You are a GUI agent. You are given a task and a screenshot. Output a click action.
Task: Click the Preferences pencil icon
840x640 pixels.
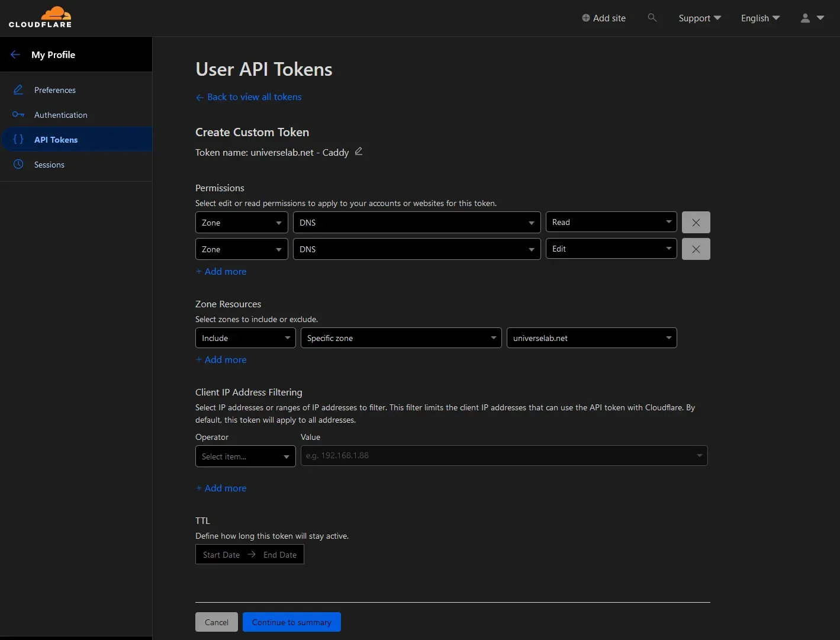tap(18, 89)
